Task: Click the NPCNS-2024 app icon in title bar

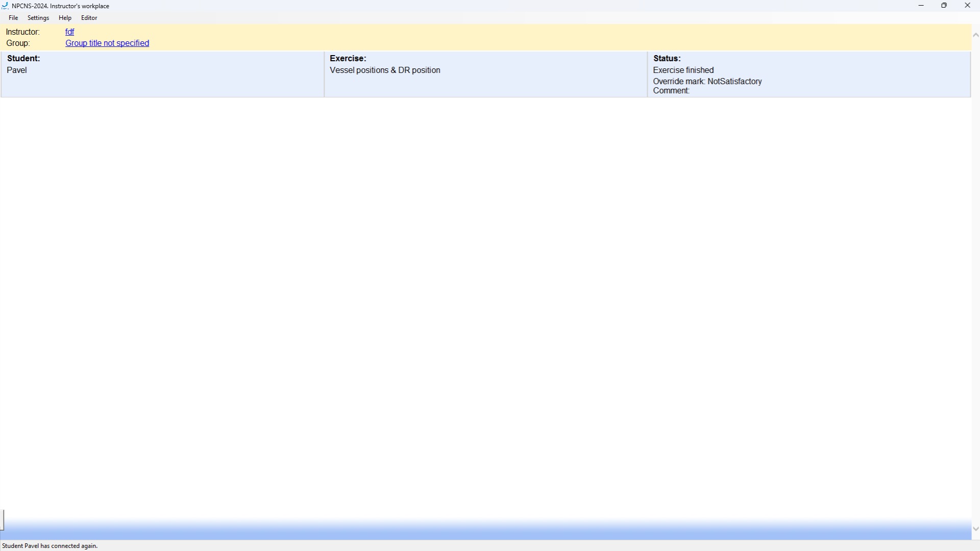Action: (x=5, y=6)
